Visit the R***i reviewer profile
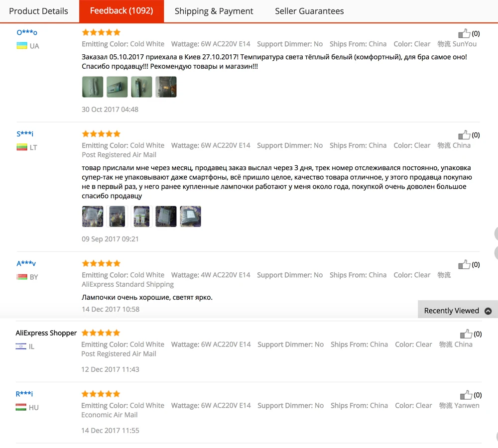This screenshot has width=498, height=448. coord(24,394)
